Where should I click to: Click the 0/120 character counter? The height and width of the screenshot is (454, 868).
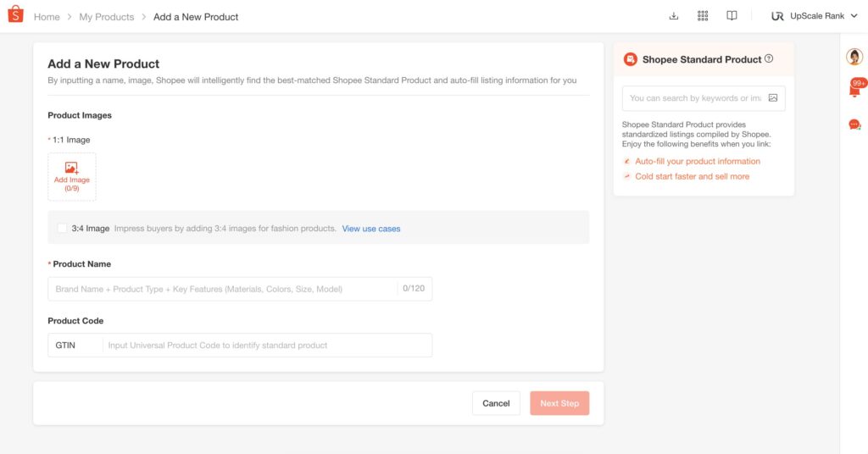414,288
